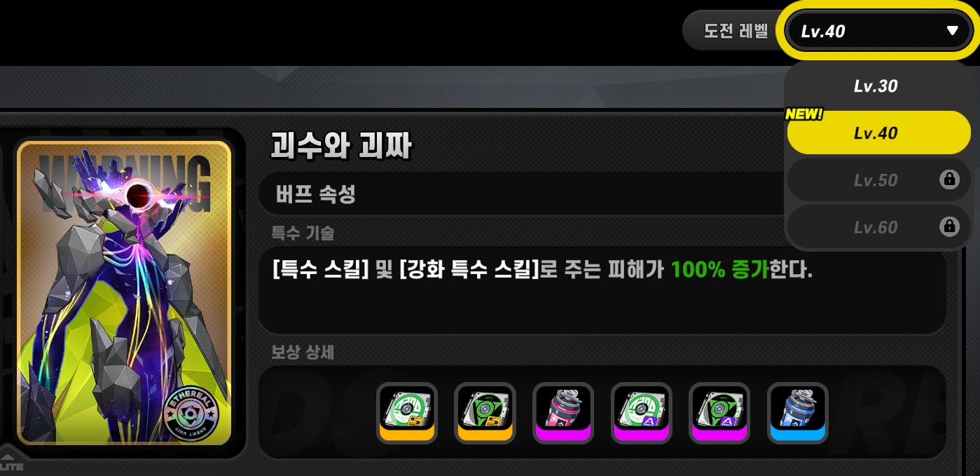Click the second orange S-rank disc reward
This screenshot has height=476, width=980.
pos(485,413)
